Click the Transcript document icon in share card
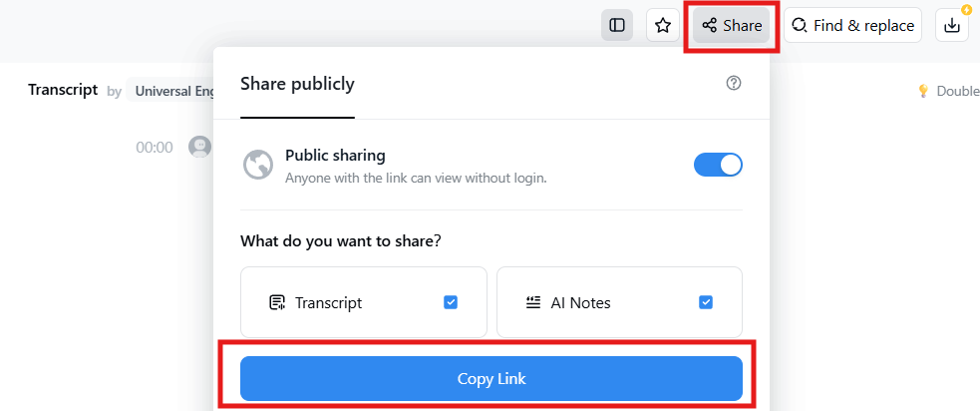 (277, 302)
